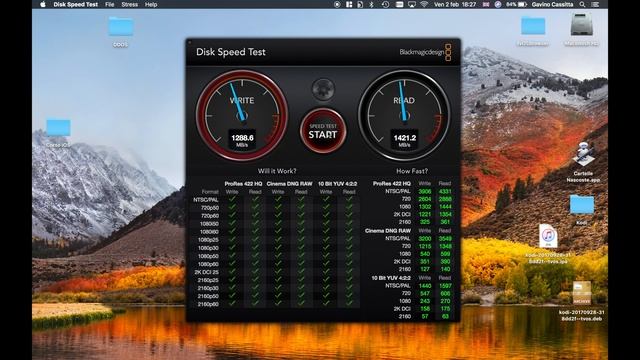
Task: Select the 2K DCI 25 format row label
Action: click(207, 272)
